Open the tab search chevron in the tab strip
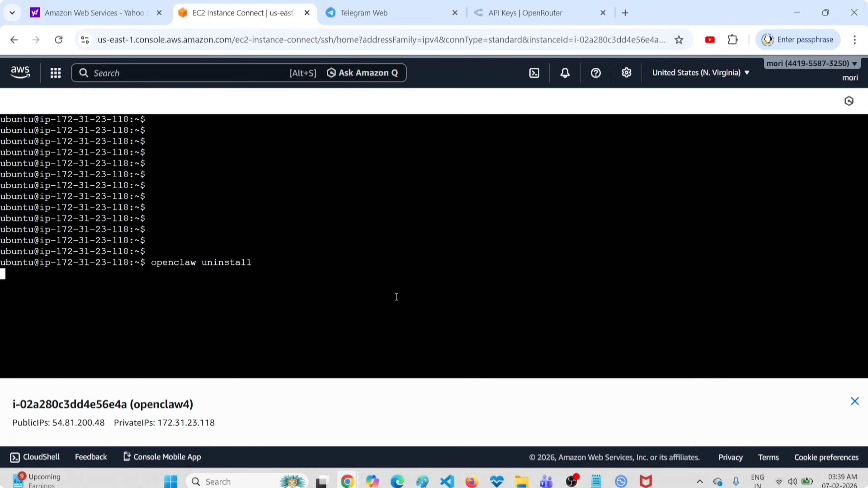868x488 pixels. [x=12, y=12]
